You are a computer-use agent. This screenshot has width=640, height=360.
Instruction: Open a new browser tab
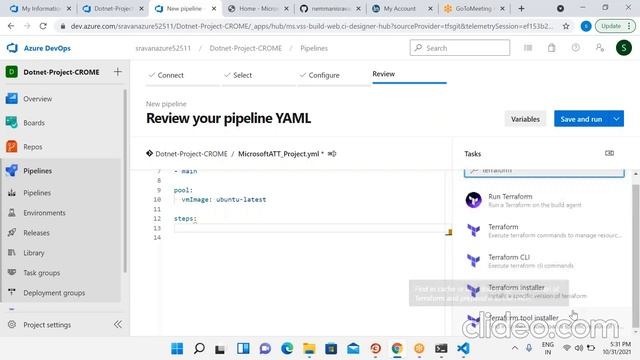point(521,9)
